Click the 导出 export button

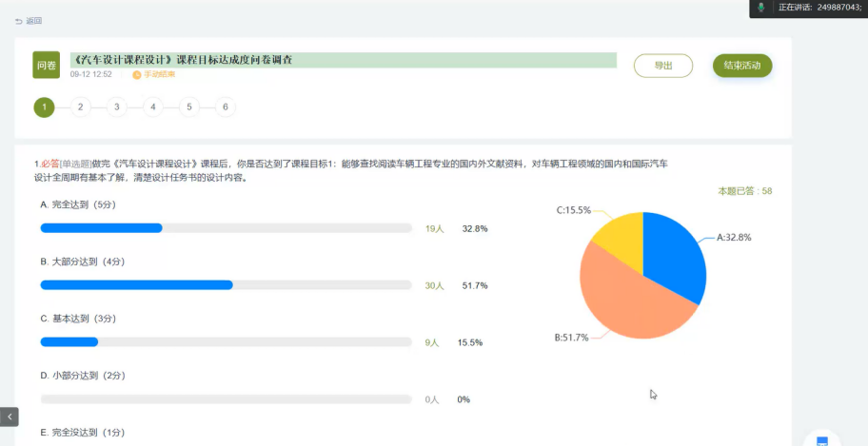[662, 66]
